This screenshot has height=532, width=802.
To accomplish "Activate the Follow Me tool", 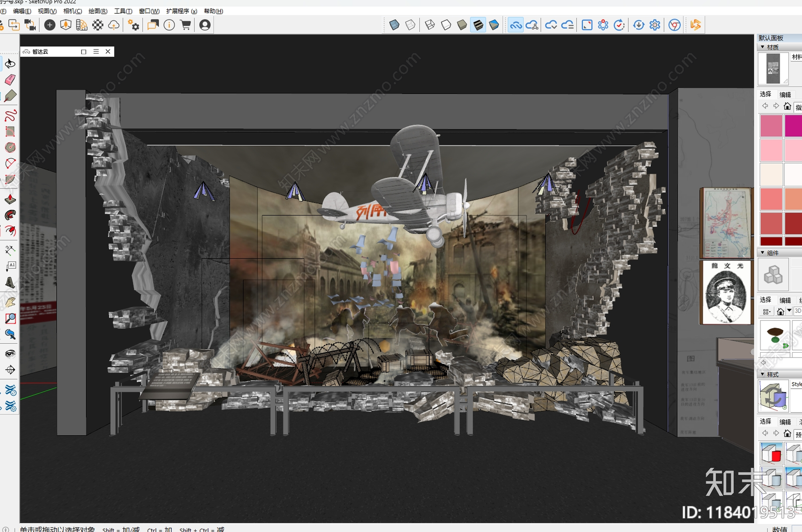I will [10, 215].
